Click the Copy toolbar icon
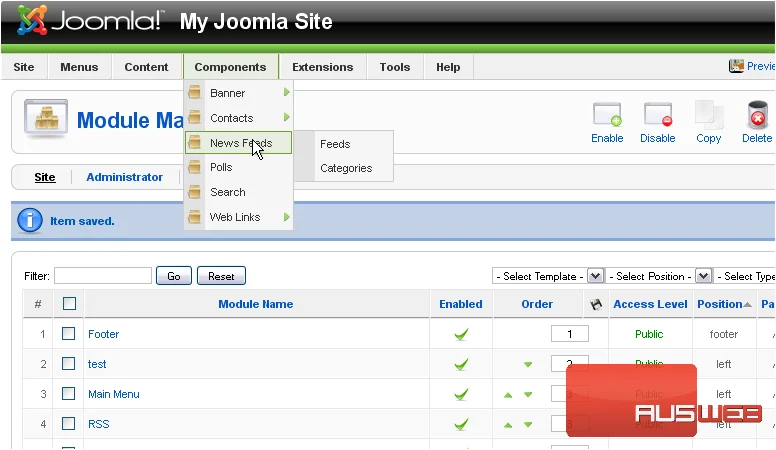 tap(709, 114)
